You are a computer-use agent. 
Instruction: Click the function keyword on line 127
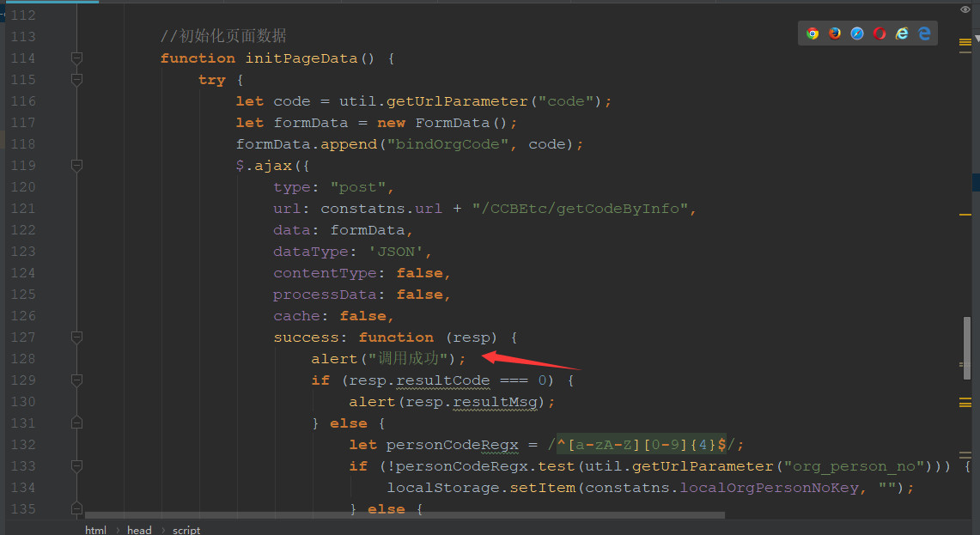pyautogui.click(x=396, y=337)
